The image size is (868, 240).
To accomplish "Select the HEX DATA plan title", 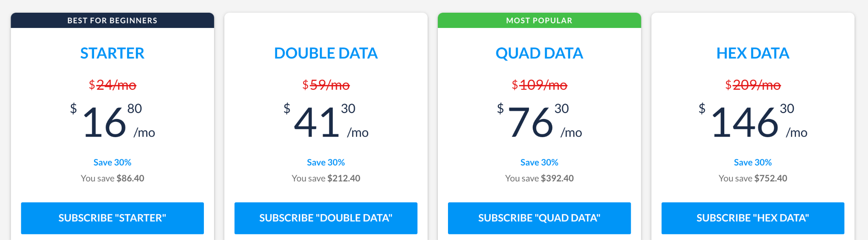I will pos(753,53).
